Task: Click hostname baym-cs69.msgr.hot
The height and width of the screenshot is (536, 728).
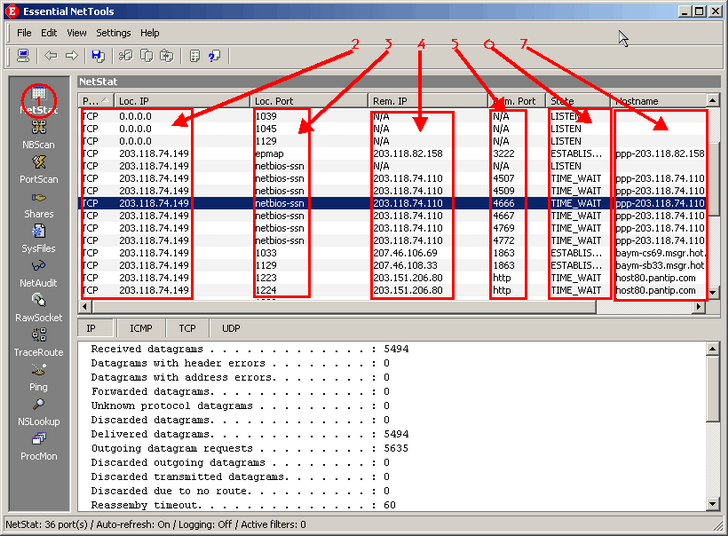Action: pyautogui.click(x=661, y=253)
